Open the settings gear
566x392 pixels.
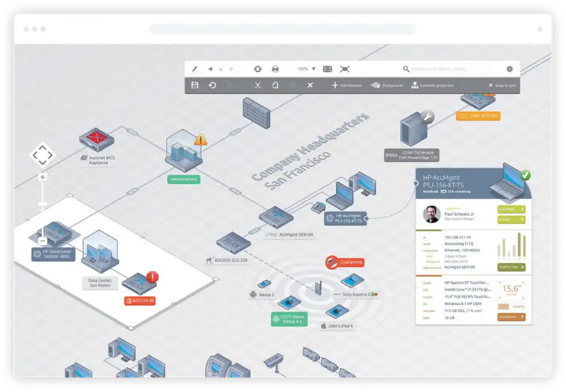[x=509, y=69]
